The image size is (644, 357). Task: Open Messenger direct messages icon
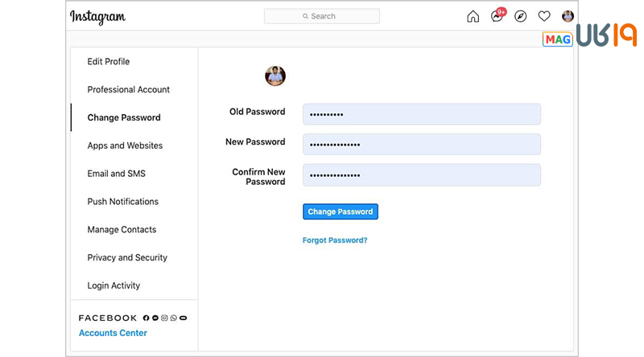pos(497,16)
